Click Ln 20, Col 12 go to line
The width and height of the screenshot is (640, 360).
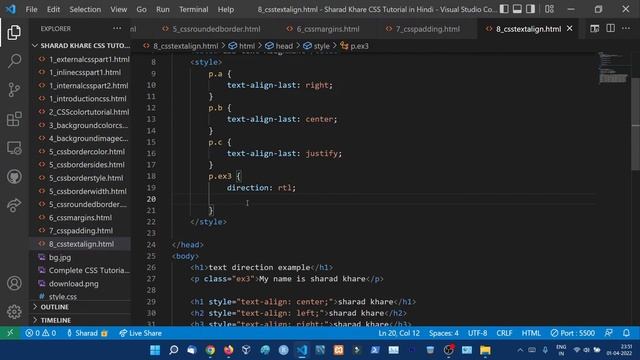click(x=399, y=333)
